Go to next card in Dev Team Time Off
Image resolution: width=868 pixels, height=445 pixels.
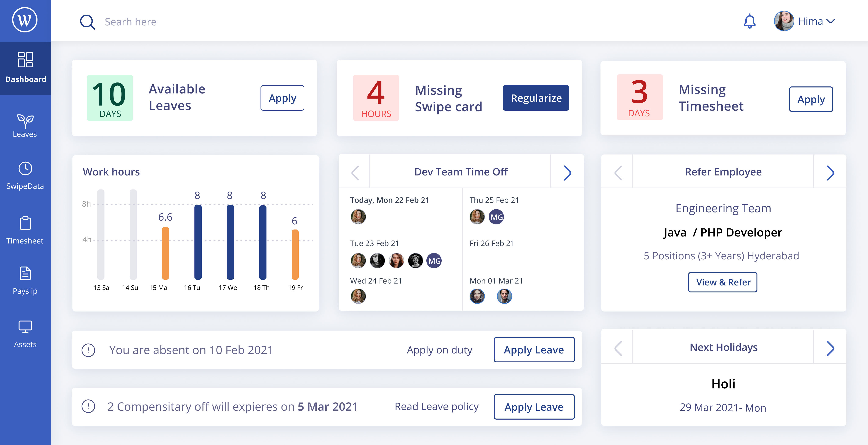(x=568, y=172)
